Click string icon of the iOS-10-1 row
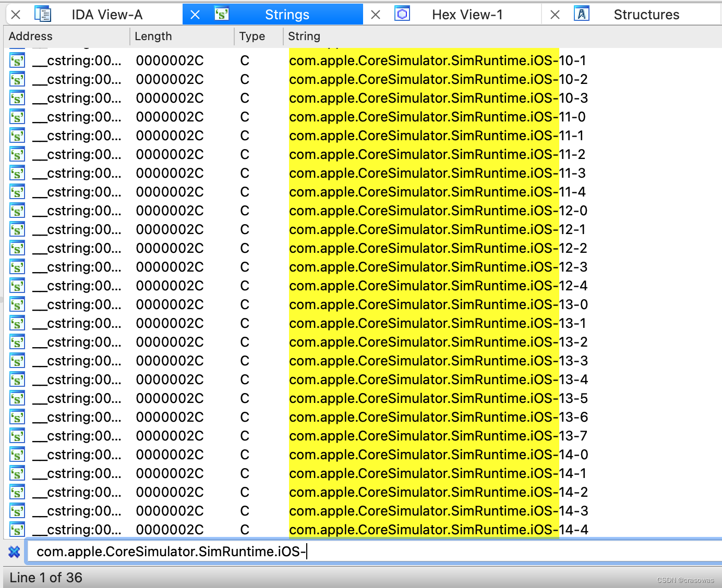Viewport: 722px width, 588px height. [17, 60]
